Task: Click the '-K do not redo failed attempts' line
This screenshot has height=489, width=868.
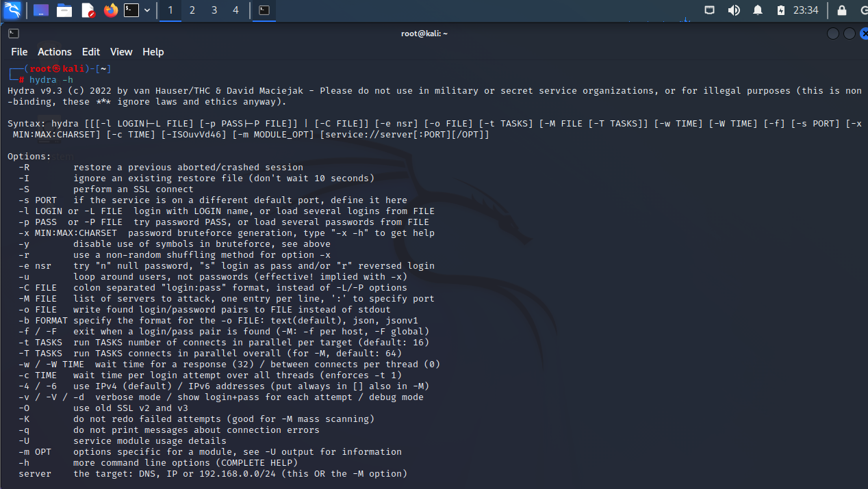Action: (x=196, y=419)
